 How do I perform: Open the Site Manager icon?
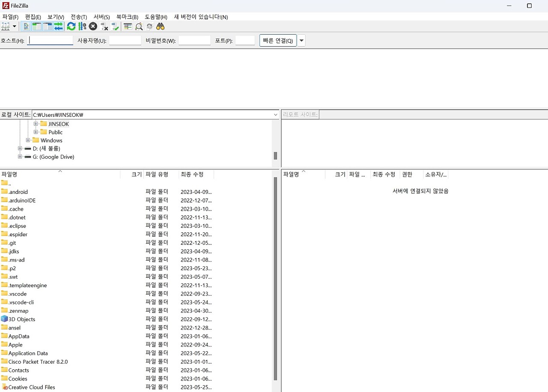click(6, 27)
